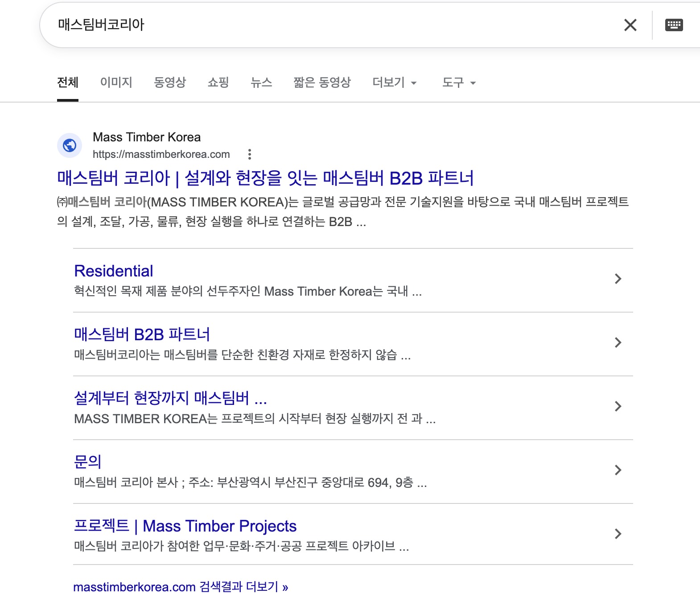Screen dimensions: 700x602
Task: Expand the 문의 sitelink chevron
Action: (618, 470)
